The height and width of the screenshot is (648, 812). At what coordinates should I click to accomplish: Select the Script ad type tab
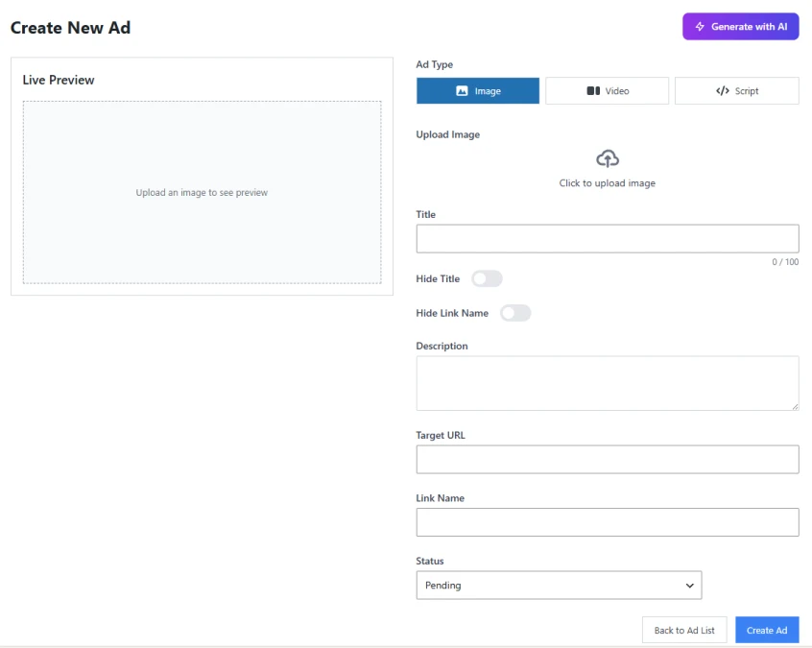pos(736,90)
